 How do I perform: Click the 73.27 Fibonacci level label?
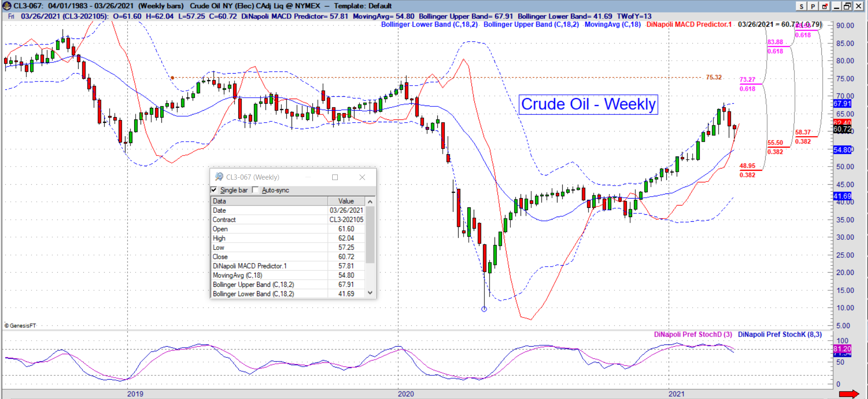tap(747, 80)
